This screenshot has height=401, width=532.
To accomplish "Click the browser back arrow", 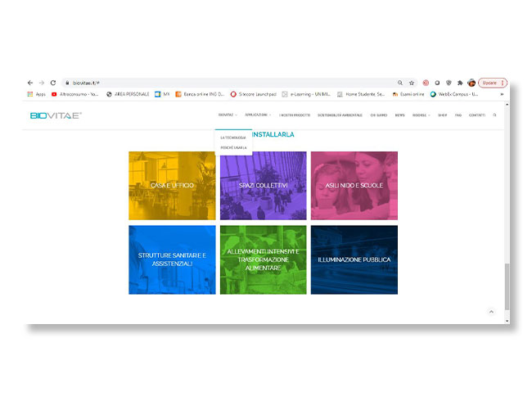I will tap(30, 83).
